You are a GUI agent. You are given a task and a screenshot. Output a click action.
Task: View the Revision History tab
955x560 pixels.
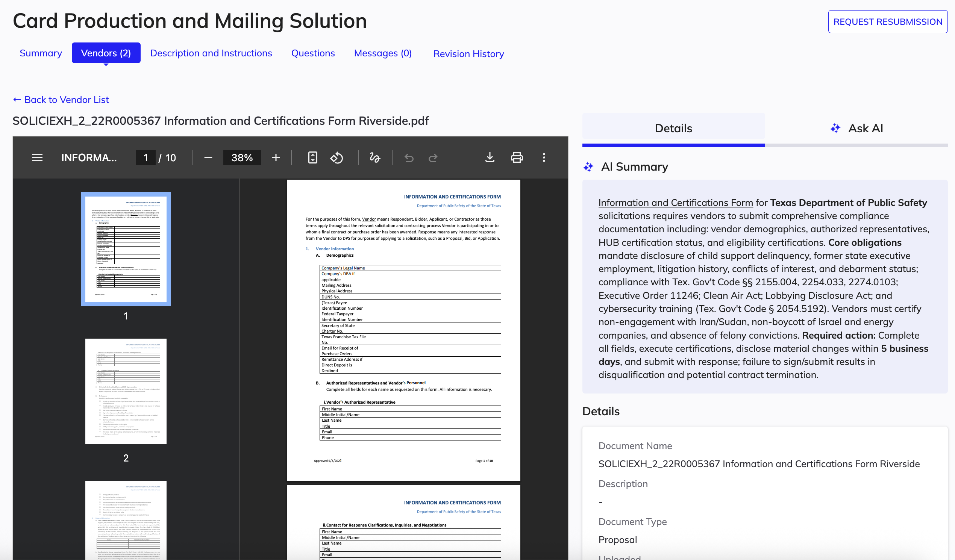tap(469, 54)
